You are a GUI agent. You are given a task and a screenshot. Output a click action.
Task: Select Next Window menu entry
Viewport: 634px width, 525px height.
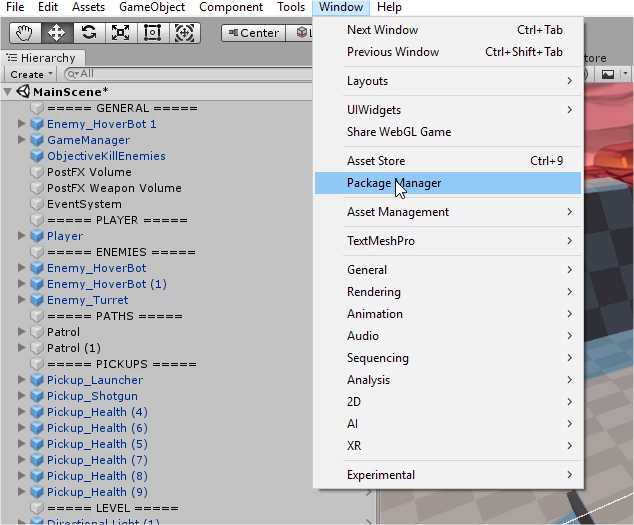[x=448, y=30]
